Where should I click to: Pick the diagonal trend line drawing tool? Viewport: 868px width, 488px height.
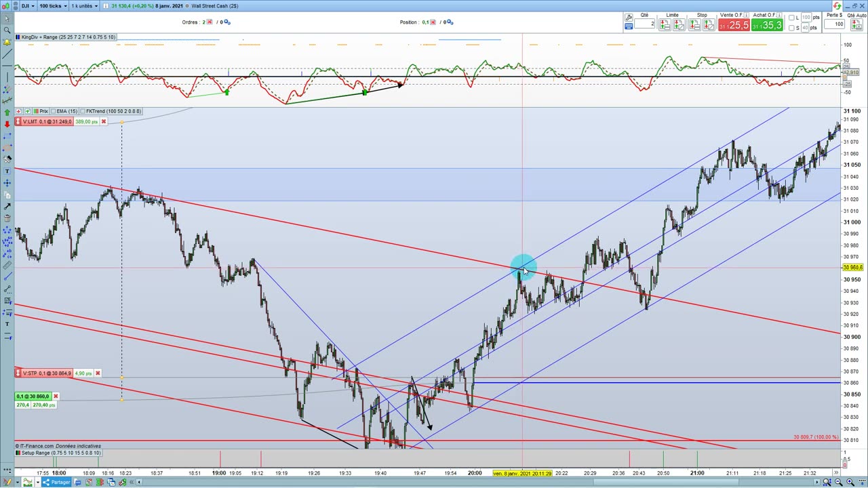(x=7, y=54)
